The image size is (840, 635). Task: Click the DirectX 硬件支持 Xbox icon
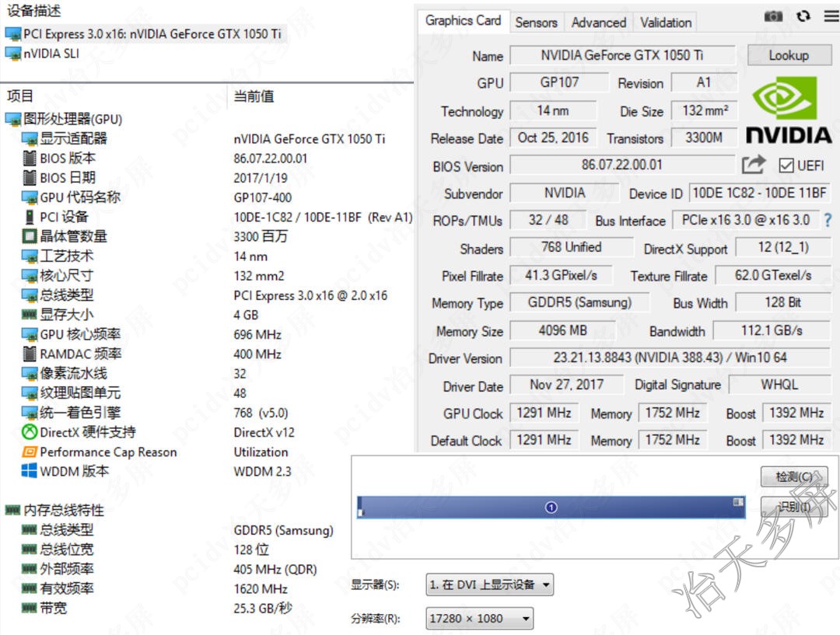point(30,431)
